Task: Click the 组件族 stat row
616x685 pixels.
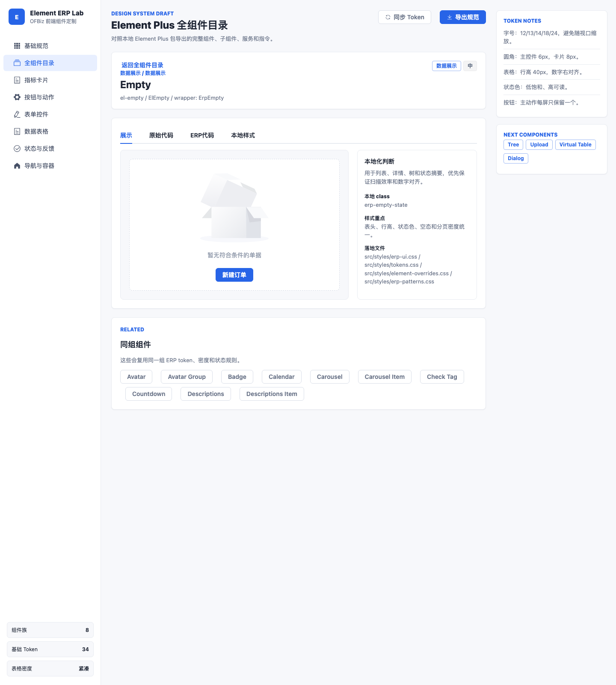Action: (x=50, y=630)
